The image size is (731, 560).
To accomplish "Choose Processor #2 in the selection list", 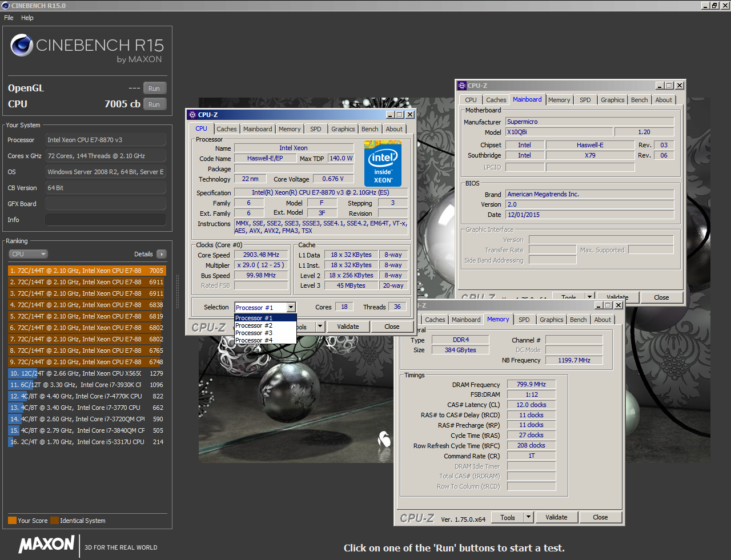I will [x=254, y=325].
